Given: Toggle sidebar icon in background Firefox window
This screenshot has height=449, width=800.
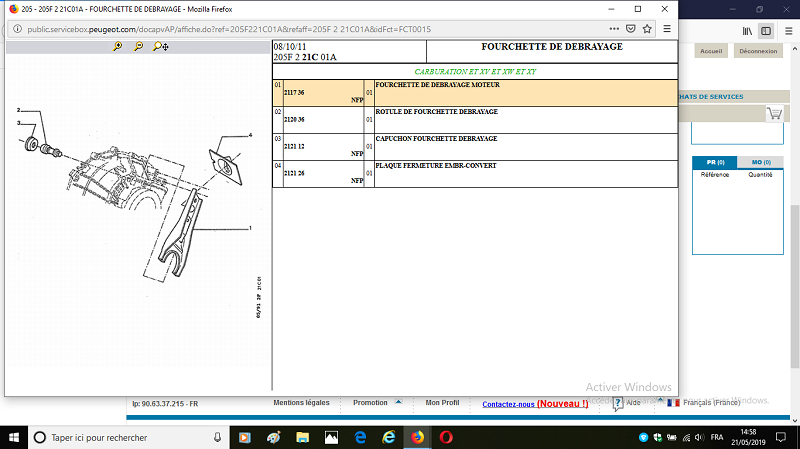Looking at the screenshot, I should pyautogui.click(x=766, y=31).
